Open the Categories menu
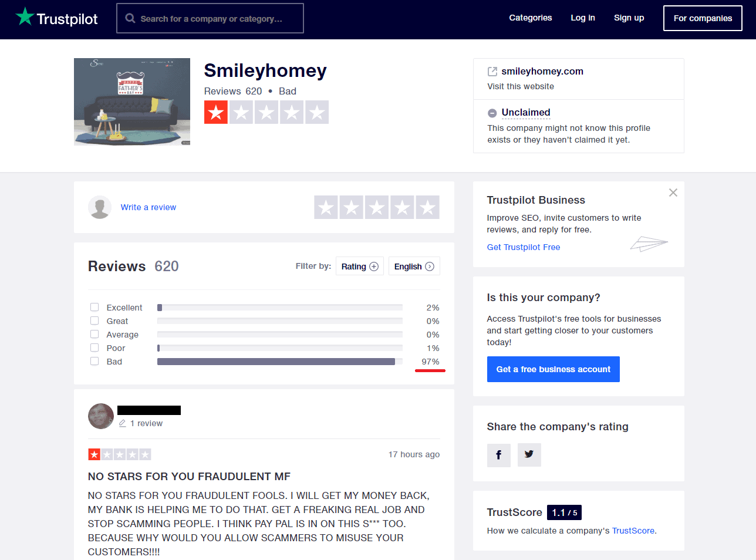 pyautogui.click(x=531, y=18)
